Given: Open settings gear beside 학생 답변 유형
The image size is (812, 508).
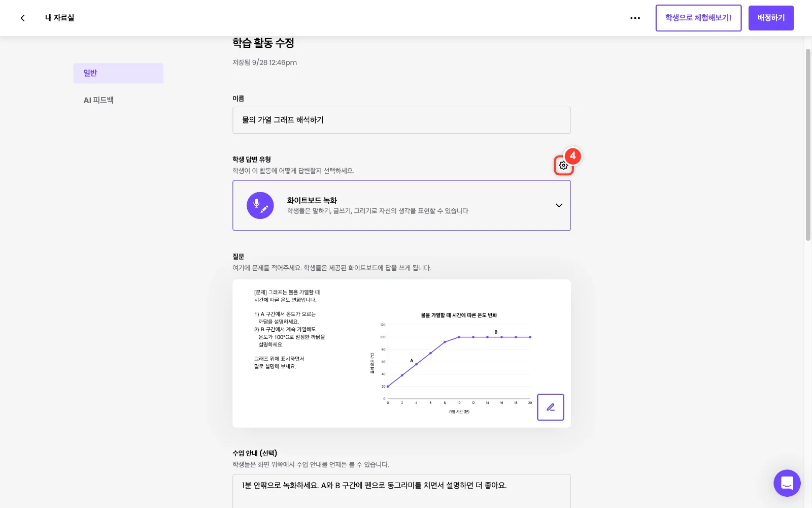Looking at the screenshot, I should [563, 165].
